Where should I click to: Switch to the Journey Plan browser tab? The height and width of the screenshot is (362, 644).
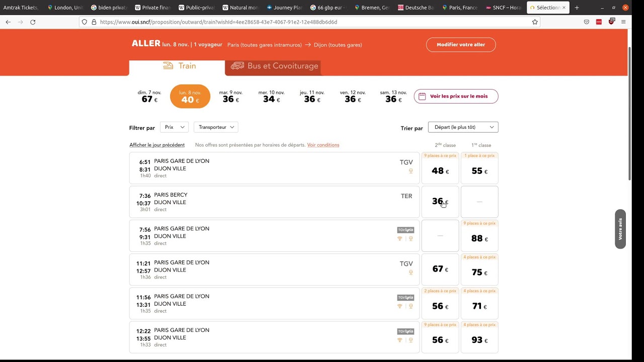(x=284, y=8)
